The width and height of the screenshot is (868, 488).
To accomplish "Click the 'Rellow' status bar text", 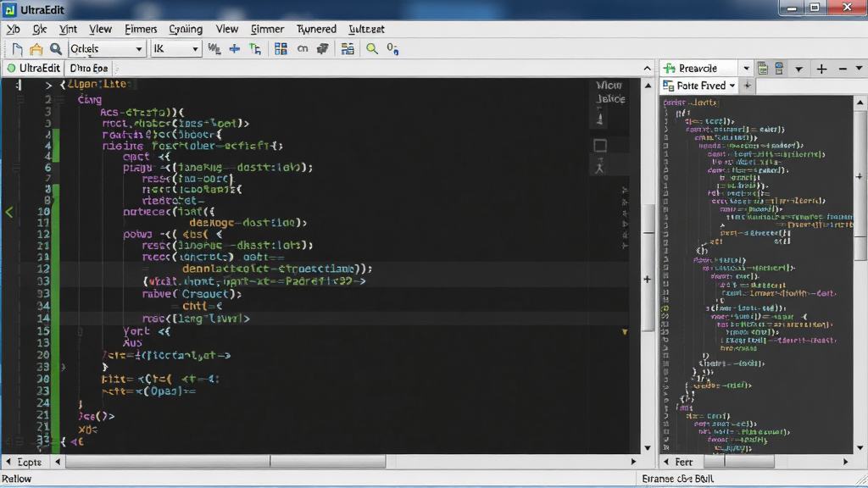I will coord(17,479).
